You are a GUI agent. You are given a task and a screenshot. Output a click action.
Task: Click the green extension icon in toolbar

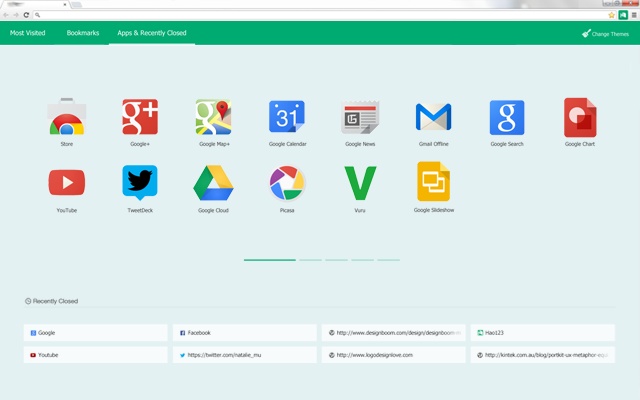coord(623,15)
